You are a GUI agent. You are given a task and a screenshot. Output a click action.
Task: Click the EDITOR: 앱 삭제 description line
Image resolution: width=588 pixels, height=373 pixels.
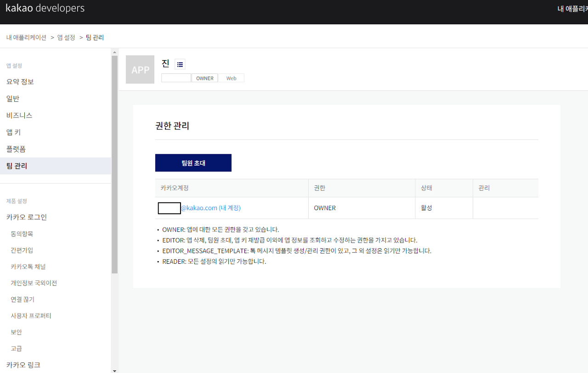pyautogui.click(x=290, y=240)
